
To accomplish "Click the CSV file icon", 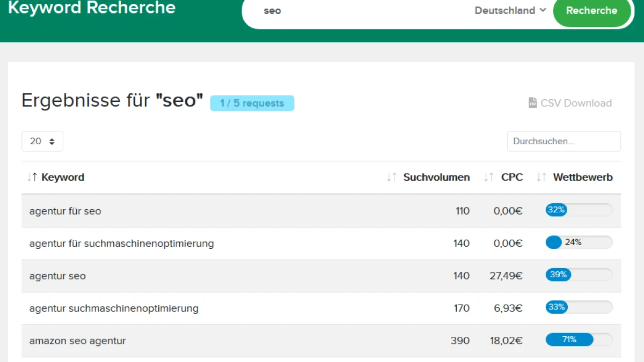I will click(532, 103).
